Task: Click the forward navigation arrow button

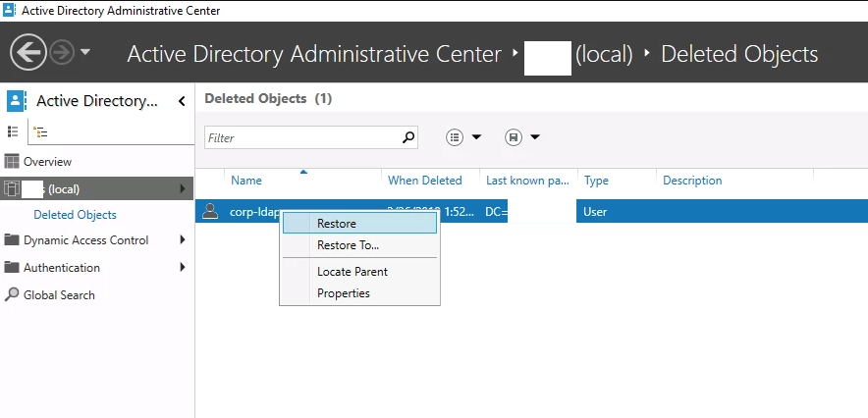Action: [x=62, y=53]
